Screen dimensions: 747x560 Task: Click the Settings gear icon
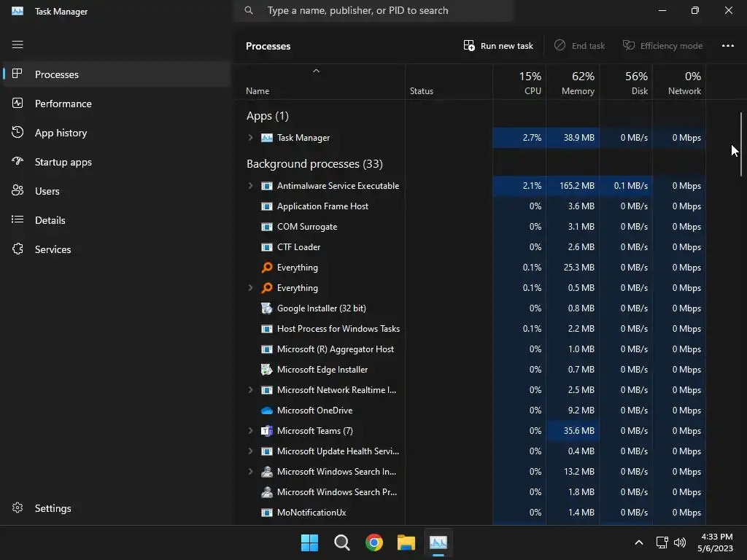(18, 507)
